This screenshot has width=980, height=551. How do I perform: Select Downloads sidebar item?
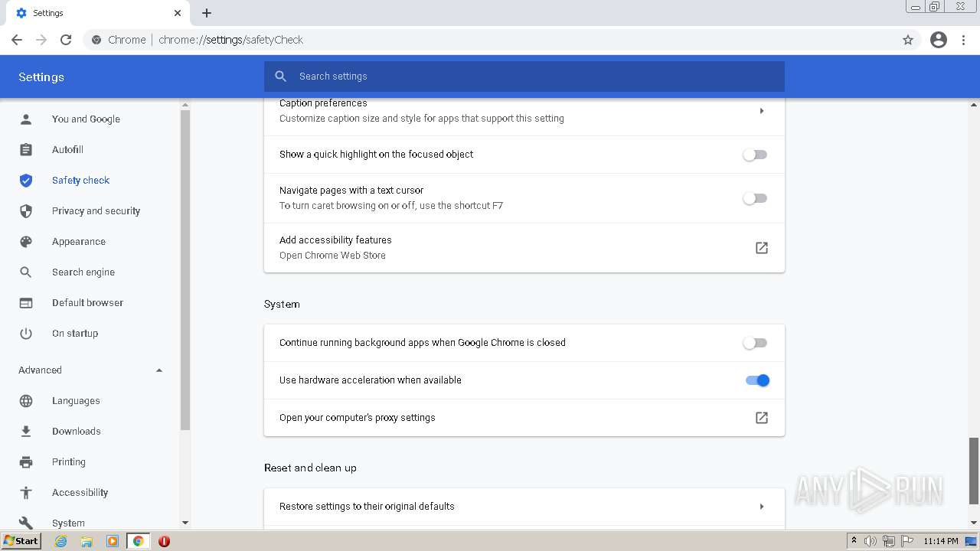point(77,432)
